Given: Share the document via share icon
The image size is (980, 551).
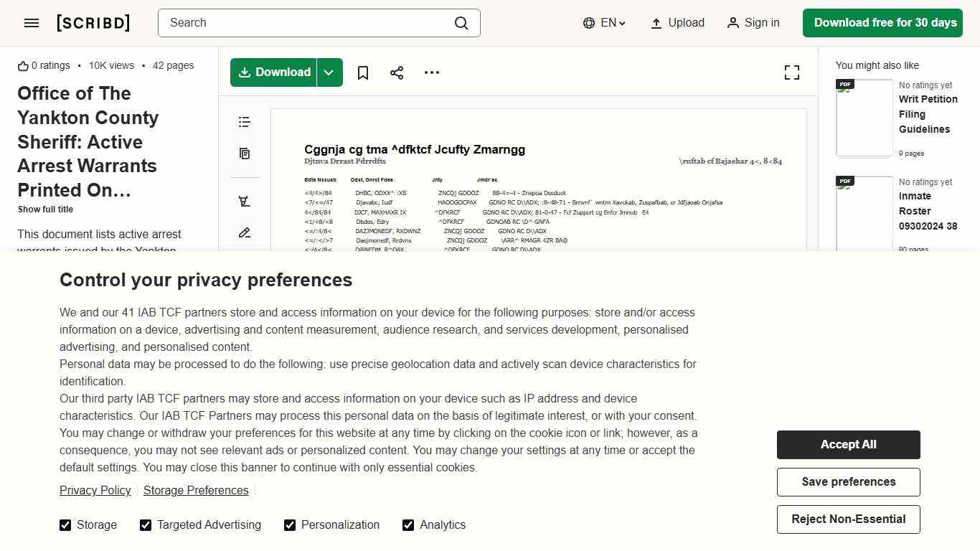Looking at the screenshot, I should [x=397, y=72].
